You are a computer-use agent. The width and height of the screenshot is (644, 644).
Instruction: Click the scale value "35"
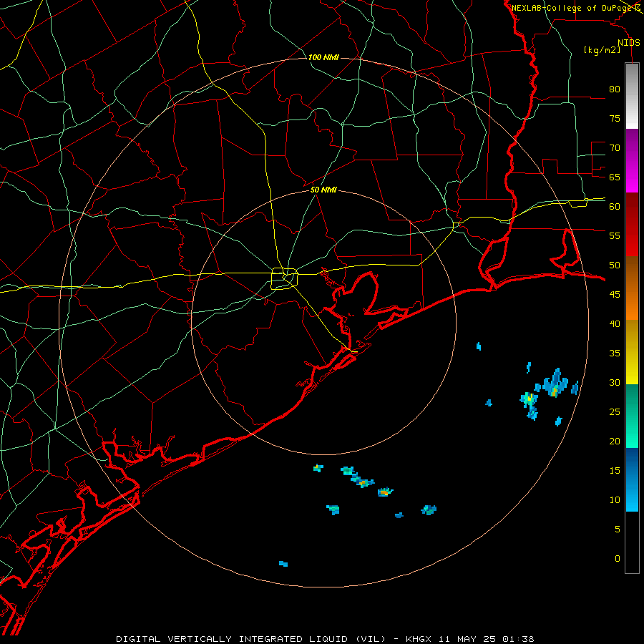click(615, 353)
